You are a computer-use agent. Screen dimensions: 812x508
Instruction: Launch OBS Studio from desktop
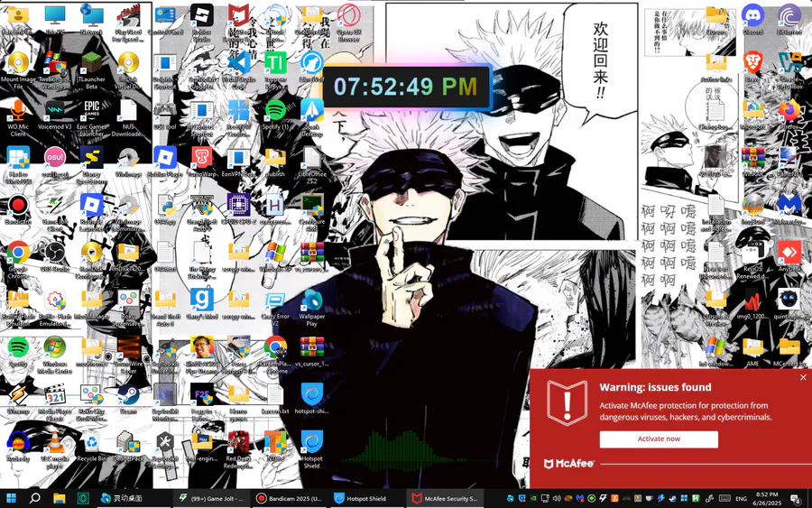coord(55,257)
